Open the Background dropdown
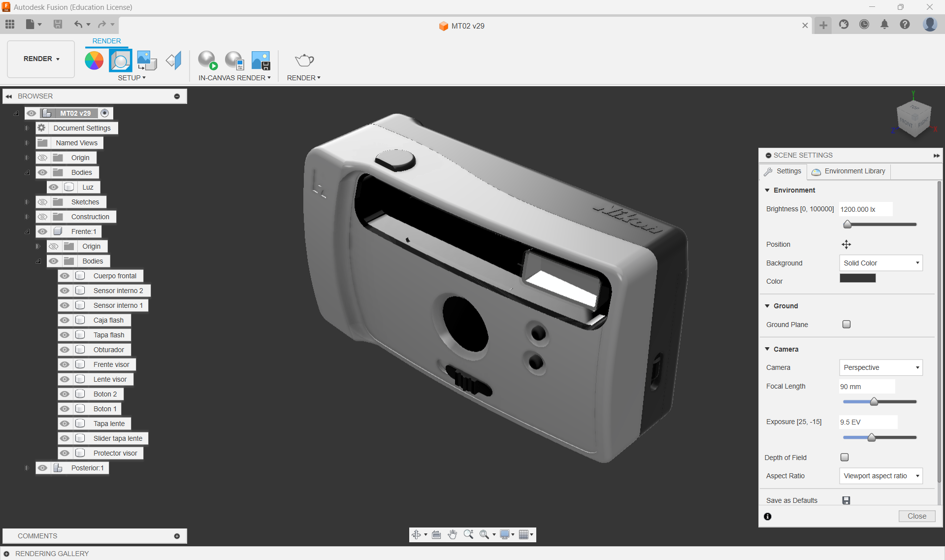 [880, 263]
